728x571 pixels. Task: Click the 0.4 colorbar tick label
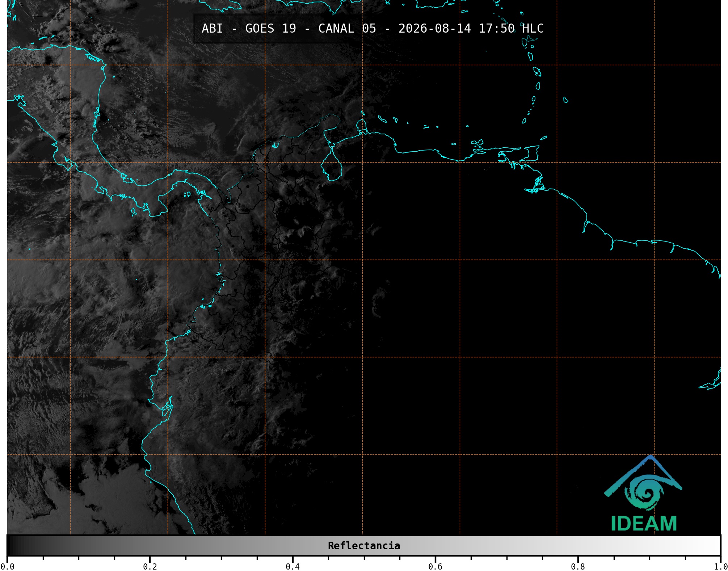293,567
